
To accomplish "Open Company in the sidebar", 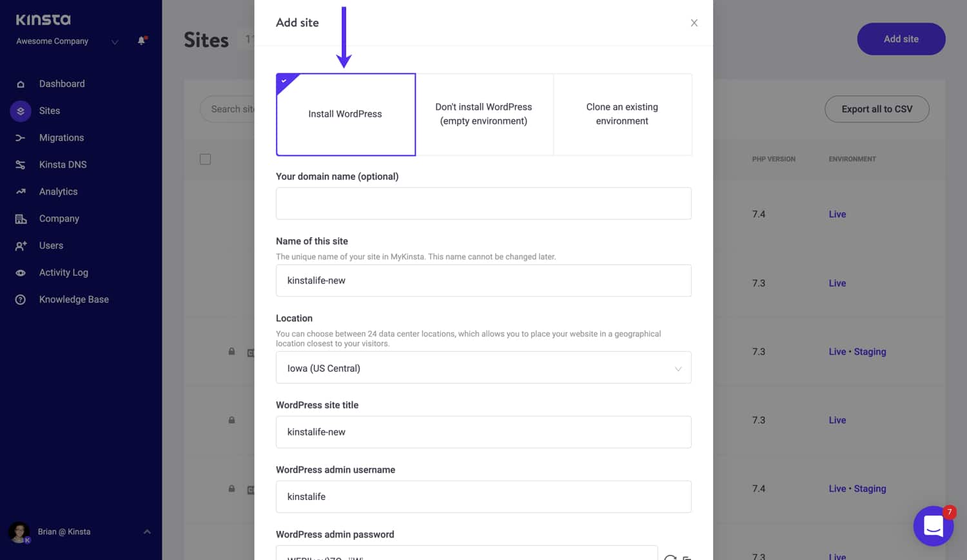I will 59,218.
